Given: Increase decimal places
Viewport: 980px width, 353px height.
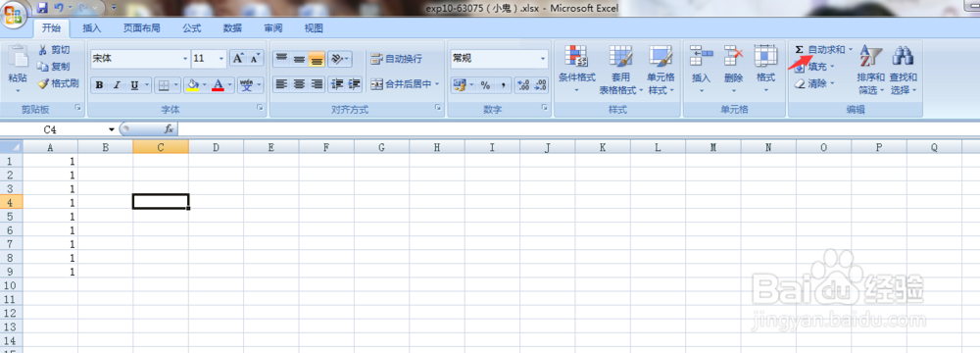Looking at the screenshot, I should pos(523,85).
